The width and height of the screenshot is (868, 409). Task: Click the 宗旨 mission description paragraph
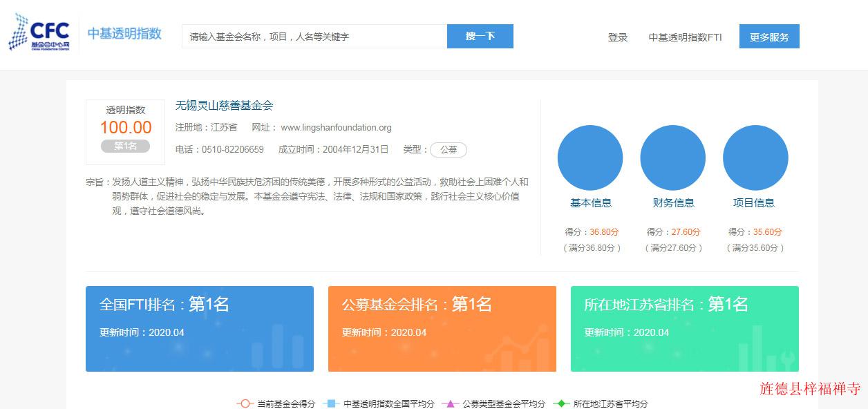308,196
